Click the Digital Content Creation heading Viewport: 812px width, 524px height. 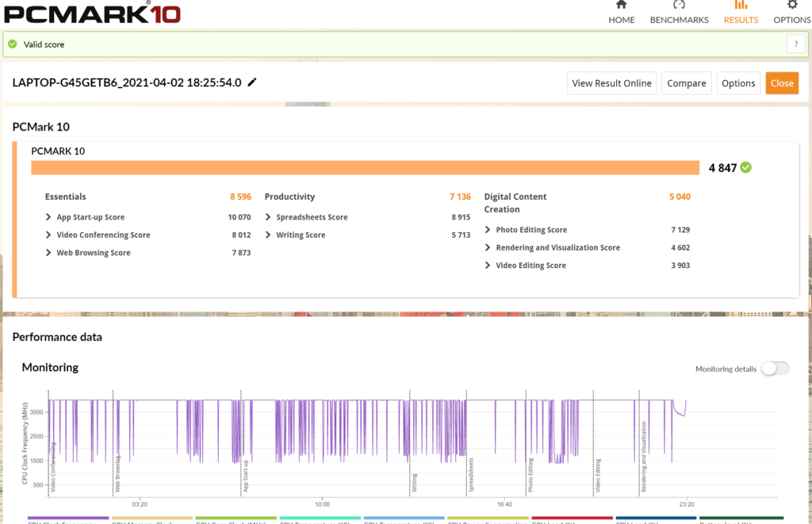pyautogui.click(x=515, y=203)
